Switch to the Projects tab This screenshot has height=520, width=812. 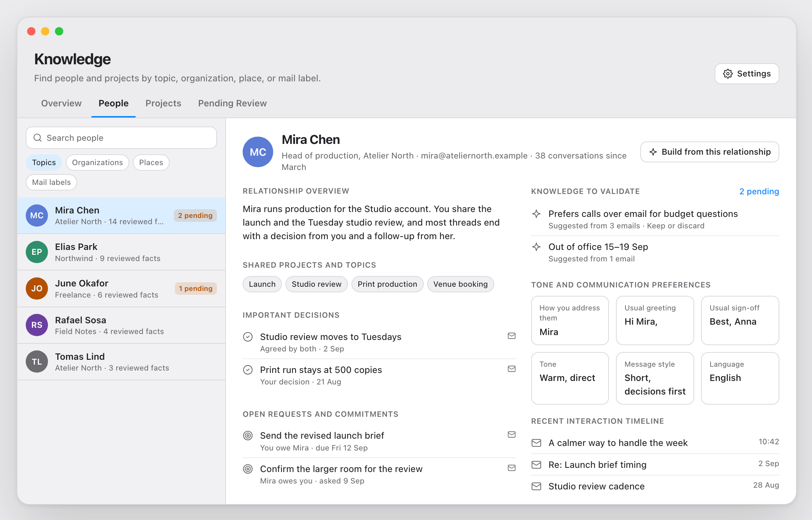[x=163, y=103]
